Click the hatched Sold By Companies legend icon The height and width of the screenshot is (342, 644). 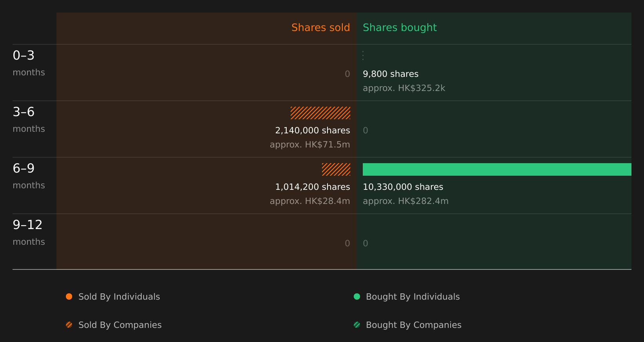(x=69, y=325)
